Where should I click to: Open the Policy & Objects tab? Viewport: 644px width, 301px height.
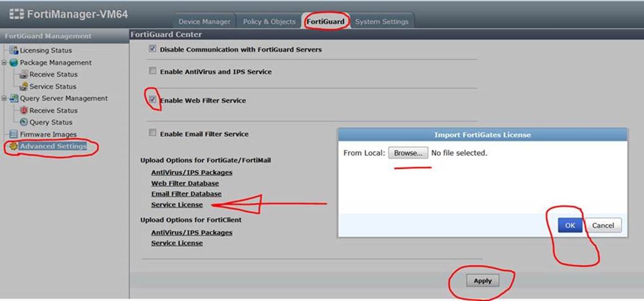(269, 22)
